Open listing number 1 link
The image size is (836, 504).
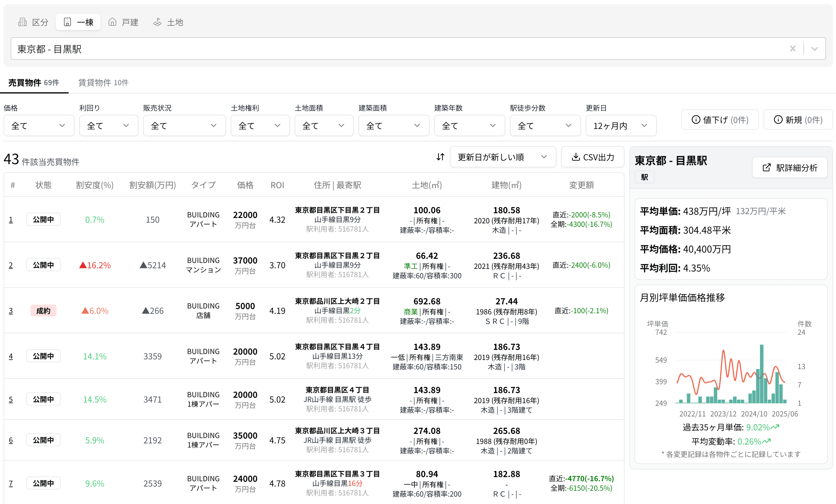(11, 220)
